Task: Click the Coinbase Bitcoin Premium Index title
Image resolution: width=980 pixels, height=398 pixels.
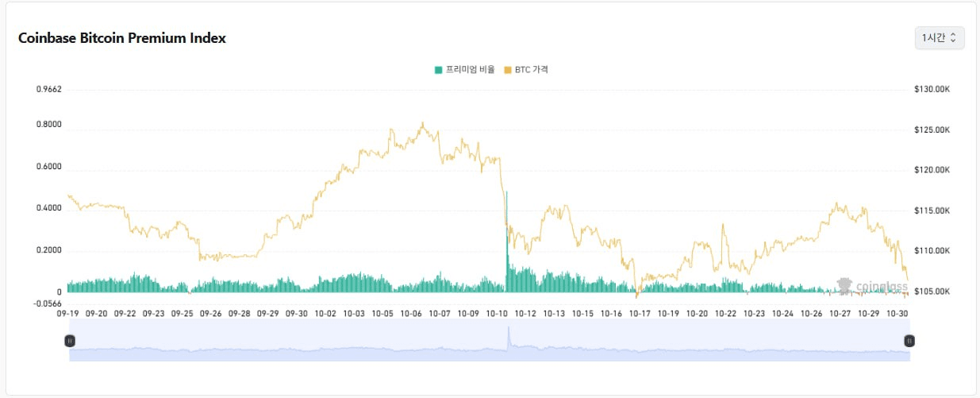Action: [x=122, y=38]
